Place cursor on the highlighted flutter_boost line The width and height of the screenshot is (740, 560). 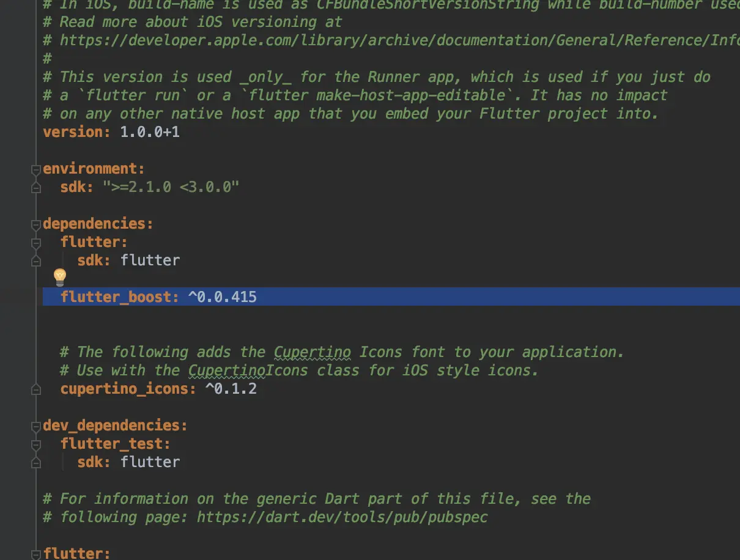pos(391,297)
